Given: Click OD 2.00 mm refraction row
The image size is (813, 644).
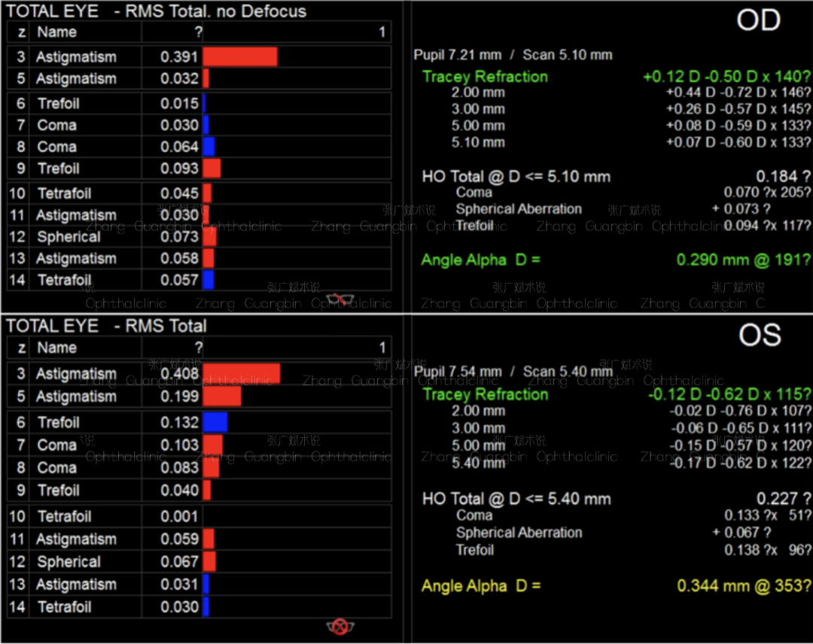Looking at the screenshot, I should coord(478,93).
